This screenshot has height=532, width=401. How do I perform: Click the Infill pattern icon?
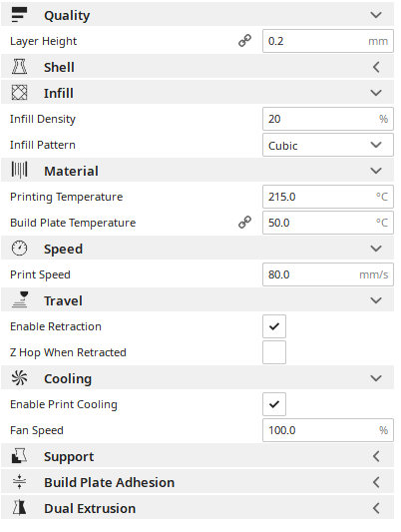[19, 93]
